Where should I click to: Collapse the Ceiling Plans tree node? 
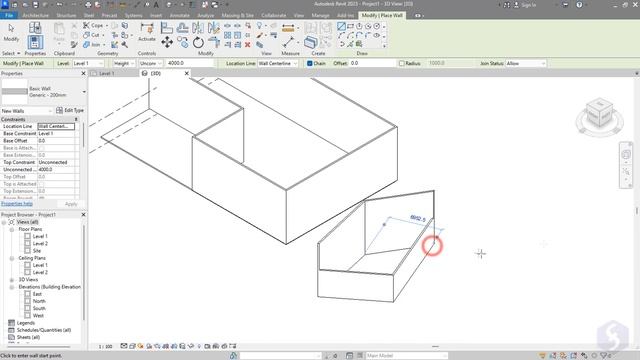click(12, 258)
